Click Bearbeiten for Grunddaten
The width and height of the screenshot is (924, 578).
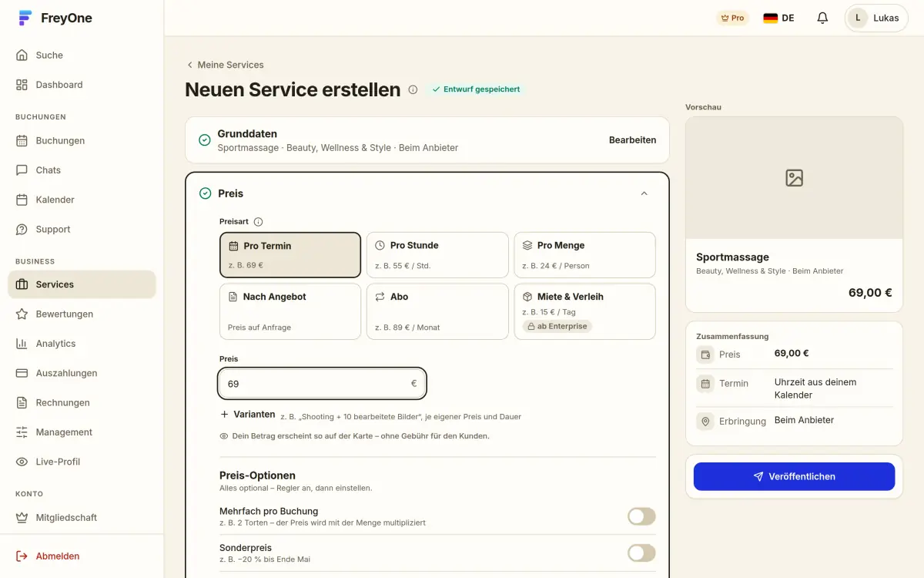click(x=632, y=140)
